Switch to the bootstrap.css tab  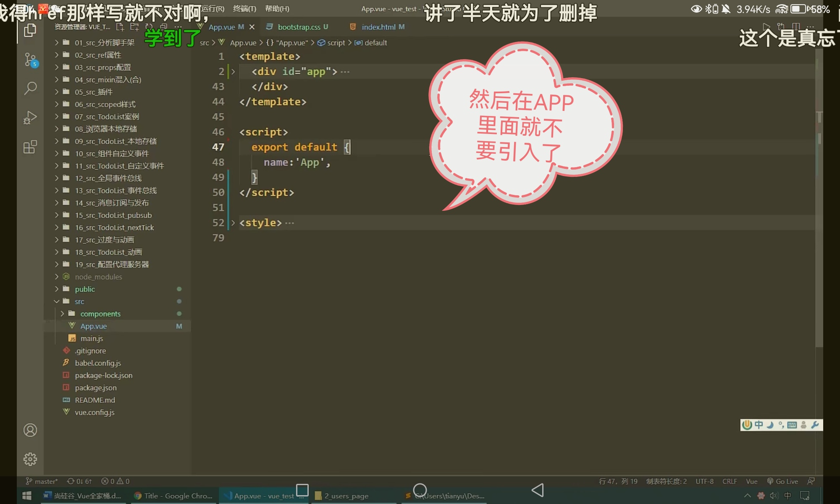pos(298,27)
